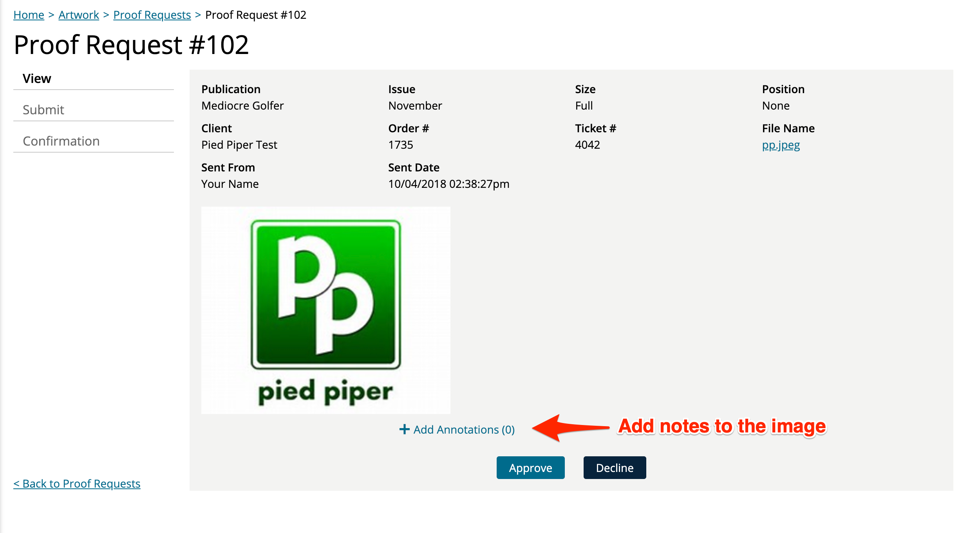Approve the proof request
Image resolution: width=980 pixels, height=533 pixels.
coord(530,467)
